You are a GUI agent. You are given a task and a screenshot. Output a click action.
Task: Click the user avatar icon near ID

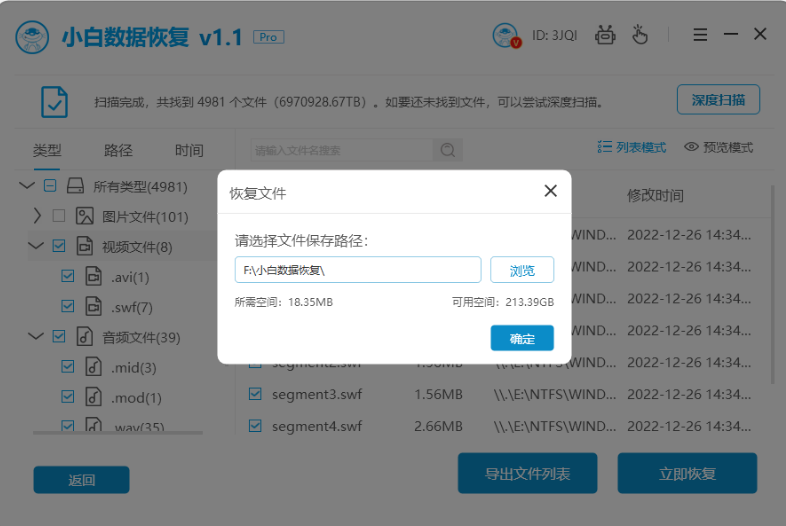(x=507, y=36)
